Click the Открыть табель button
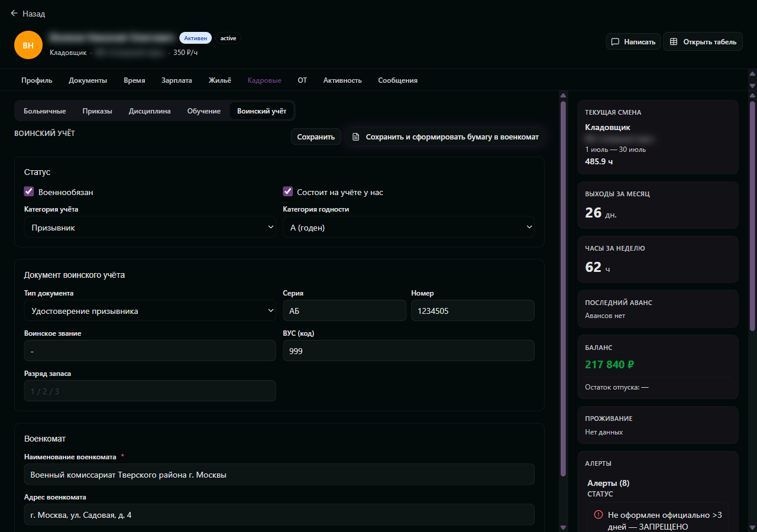The height and width of the screenshot is (532, 757). [703, 42]
